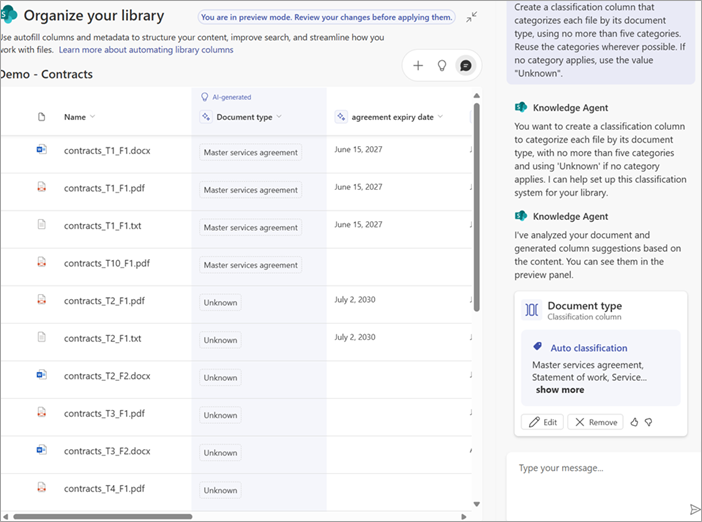Open Learn more about automating library columns link

coord(146,50)
